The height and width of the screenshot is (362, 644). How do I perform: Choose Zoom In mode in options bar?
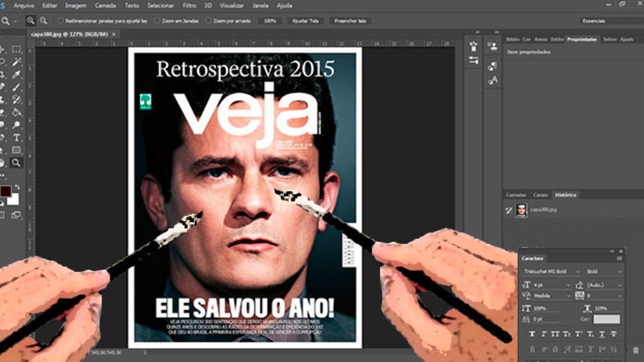[x=30, y=21]
